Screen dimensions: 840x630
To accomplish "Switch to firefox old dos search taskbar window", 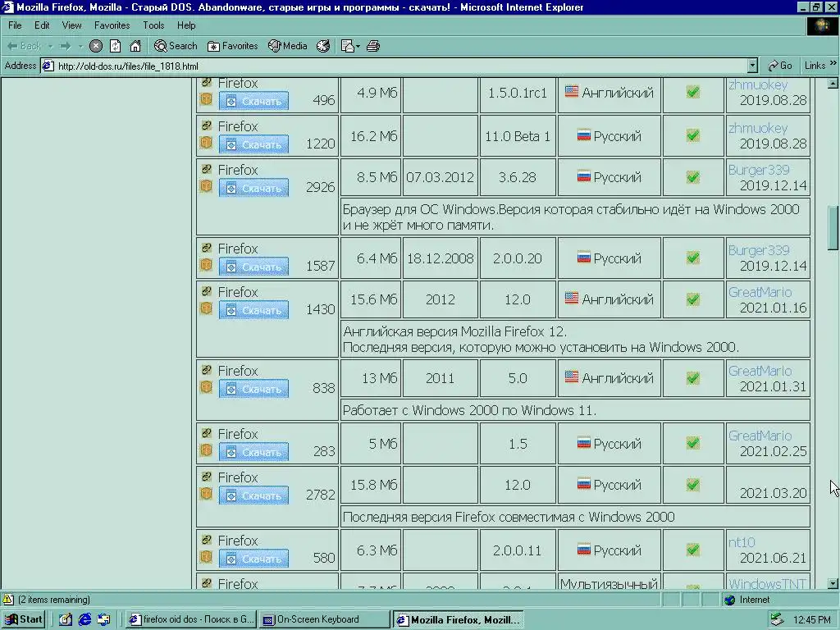I will click(191, 619).
